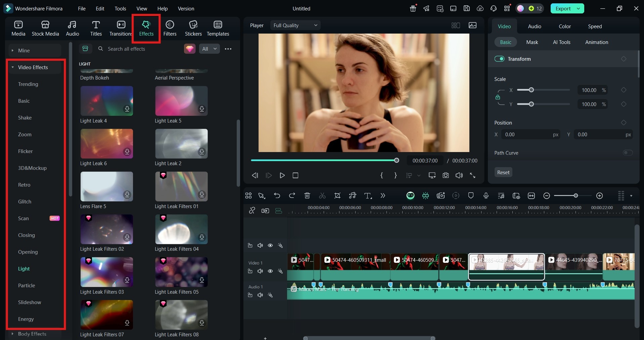This screenshot has width=644, height=340.
Task: Open the View menu
Action: 142,8
